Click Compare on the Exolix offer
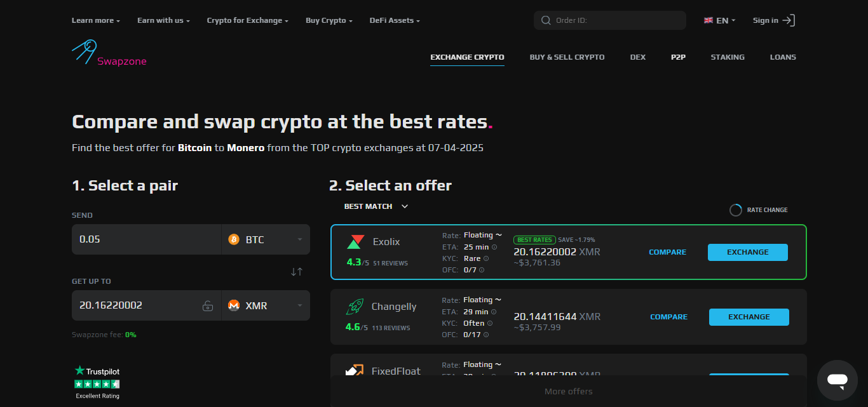 coord(667,252)
